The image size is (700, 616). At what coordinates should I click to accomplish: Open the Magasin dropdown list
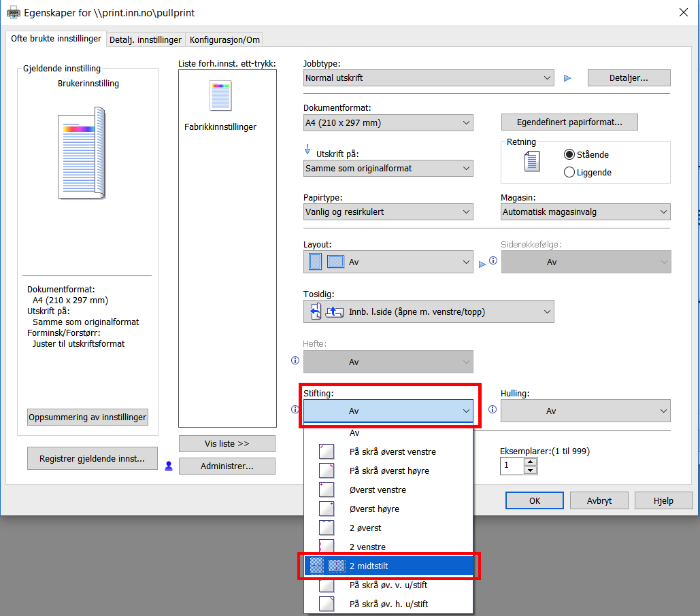pos(585,212)
